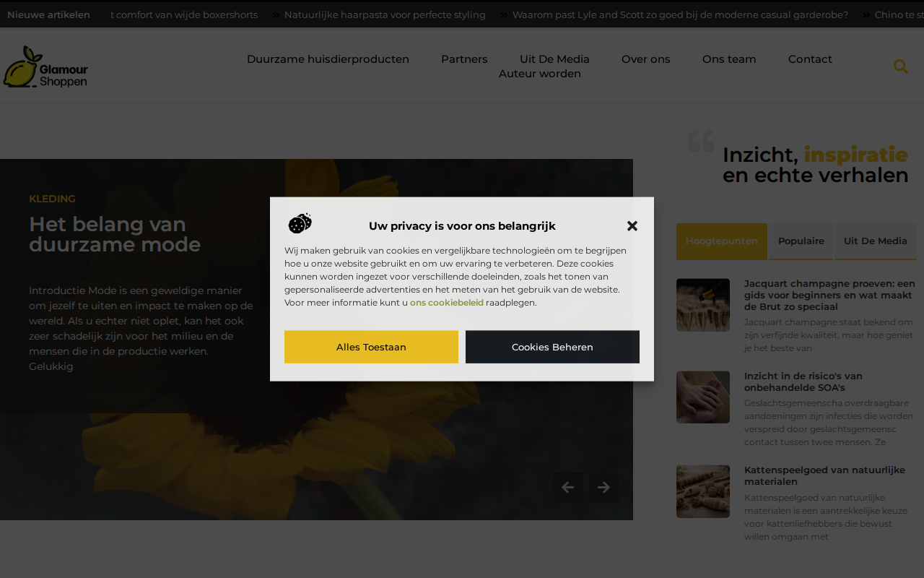Open Kattenspeelgoed van natuurlijke materialen article
Screen dimensions: 924x578
click(x=824, y=476)
